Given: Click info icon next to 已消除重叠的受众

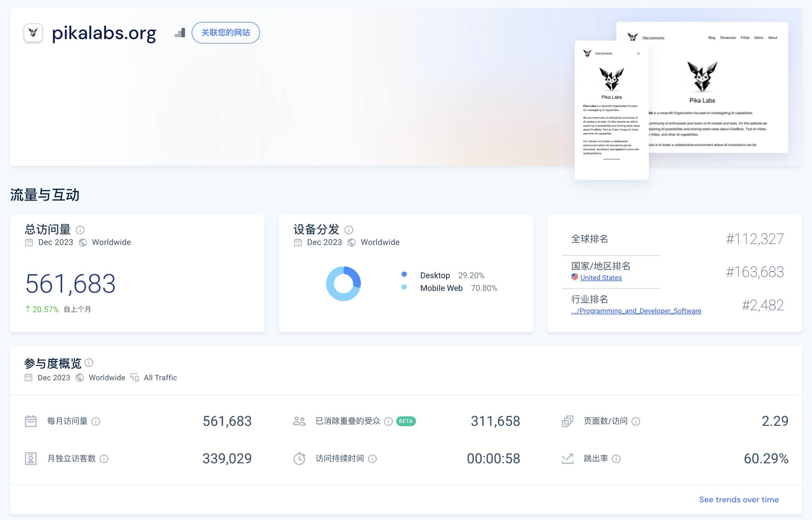Looking at the screenshot, I should 389,421.
